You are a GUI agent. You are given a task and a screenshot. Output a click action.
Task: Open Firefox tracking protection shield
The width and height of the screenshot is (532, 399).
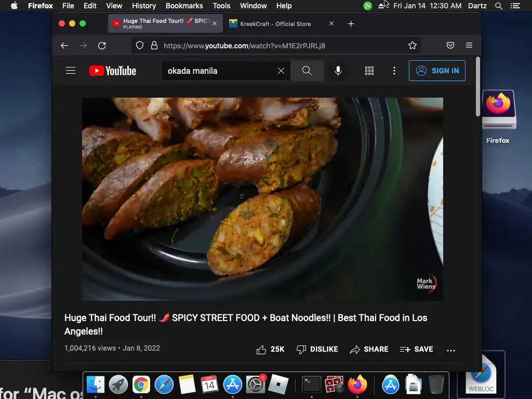click(139, 46)
